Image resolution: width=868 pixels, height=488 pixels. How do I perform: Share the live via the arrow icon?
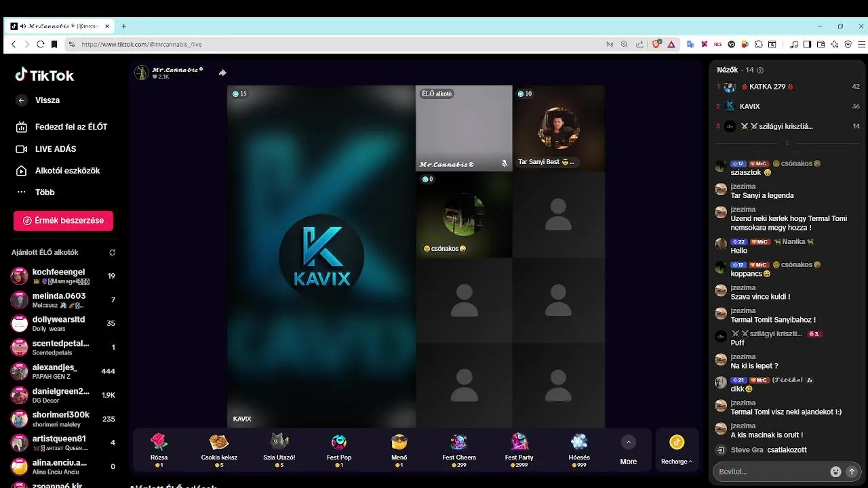click(222, 73)
